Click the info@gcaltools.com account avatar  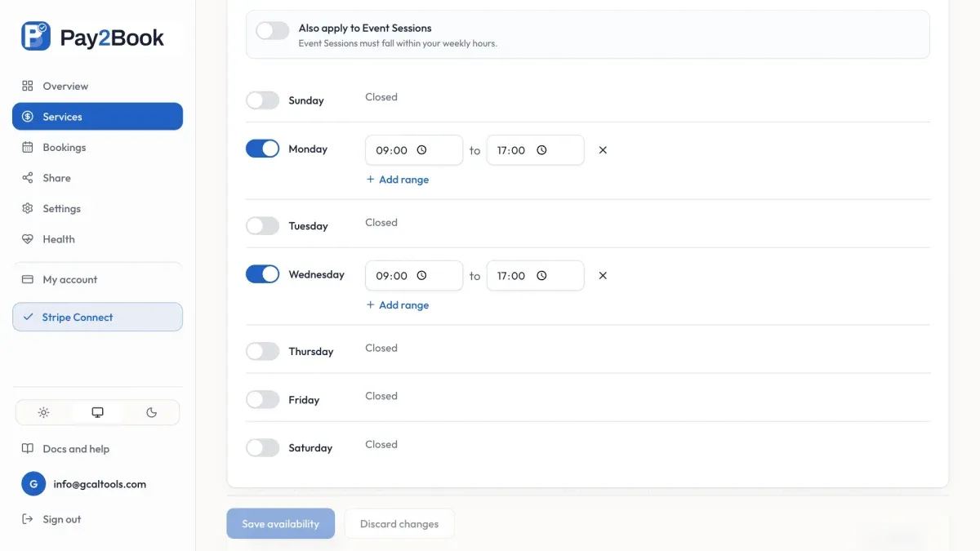(x=33, y=484)
